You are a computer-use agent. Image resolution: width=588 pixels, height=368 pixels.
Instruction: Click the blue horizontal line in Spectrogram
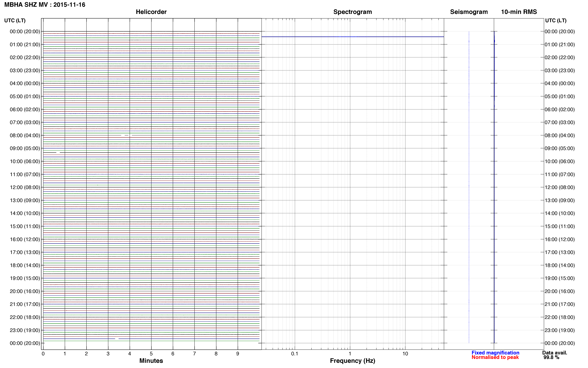(x=353, y=37)
